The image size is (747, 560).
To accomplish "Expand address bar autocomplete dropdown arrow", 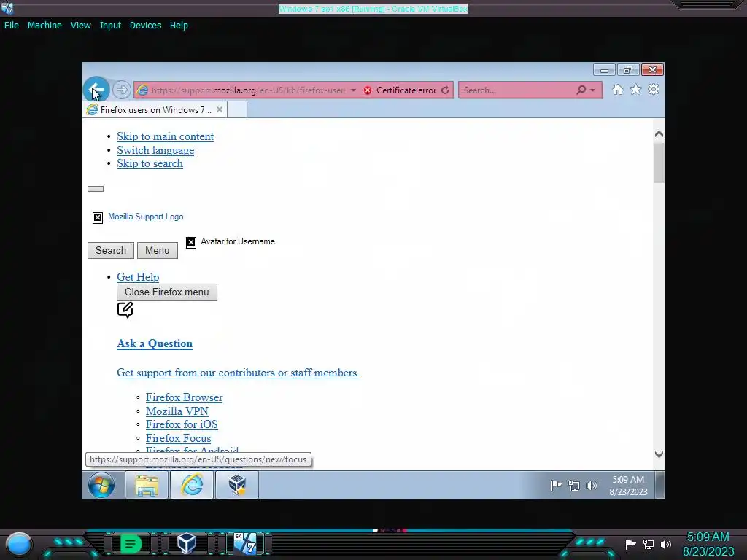I will [354, 90].
